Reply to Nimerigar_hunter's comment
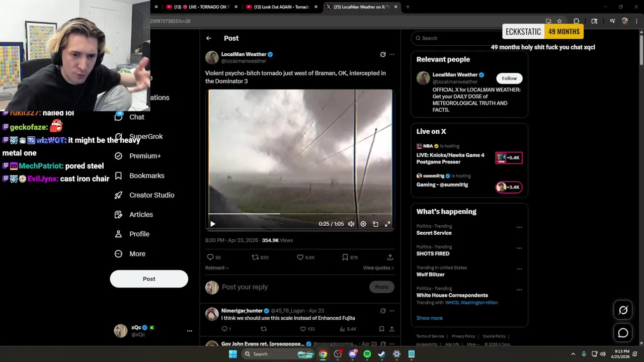 point(224,329)
